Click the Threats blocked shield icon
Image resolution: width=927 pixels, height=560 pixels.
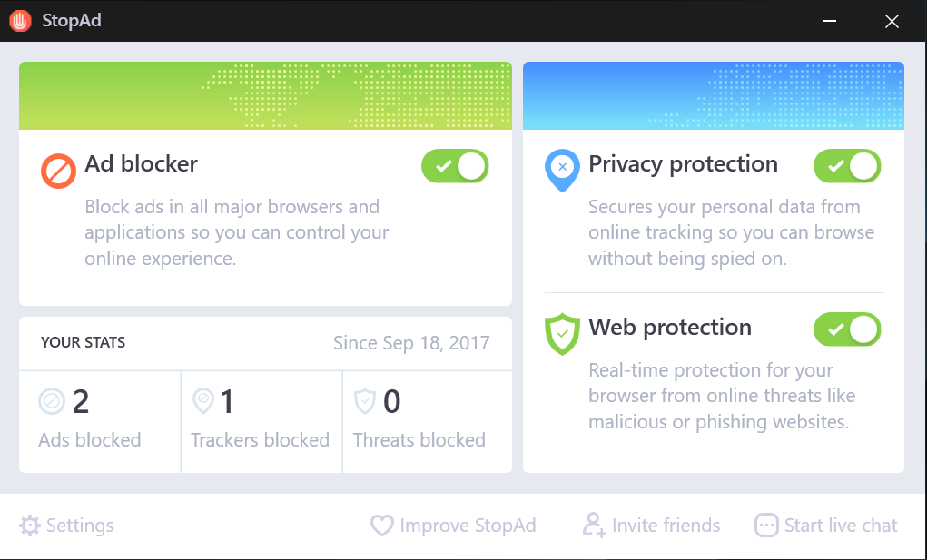pyautogui.click(x=365, y=401)
